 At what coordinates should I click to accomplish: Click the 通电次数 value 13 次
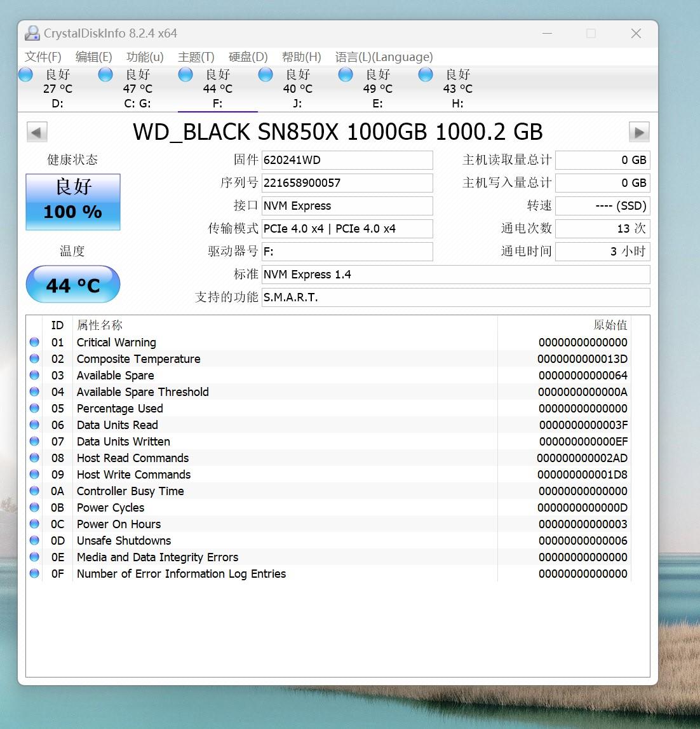[602, 228]
